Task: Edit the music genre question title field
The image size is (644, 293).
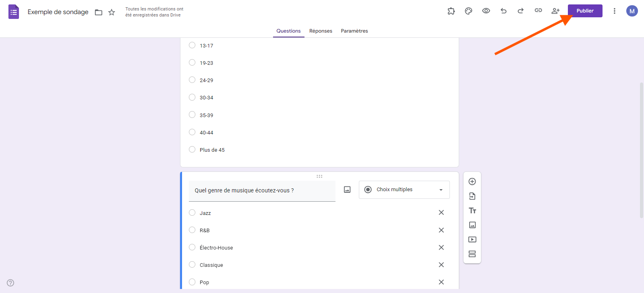Action: tap(262, 190)
